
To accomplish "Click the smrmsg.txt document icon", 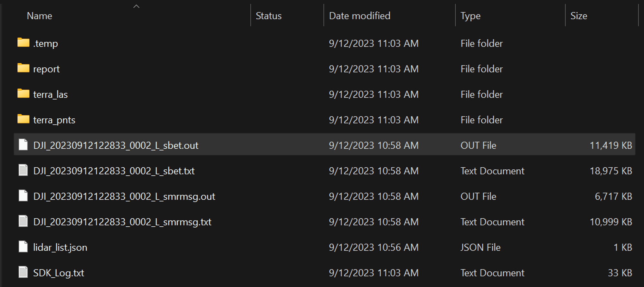I will tap(23, 222).
